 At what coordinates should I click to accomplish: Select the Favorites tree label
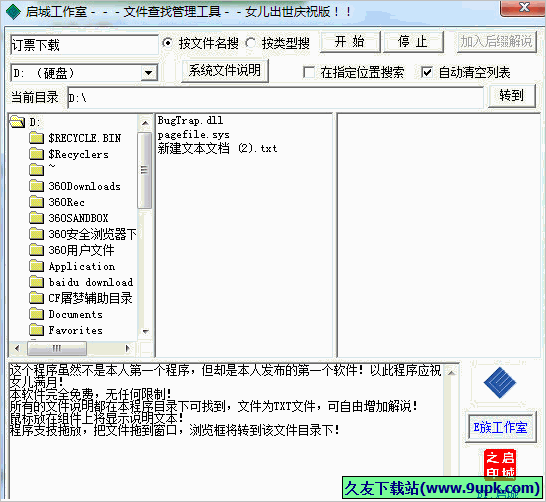[x=76, y=330]
